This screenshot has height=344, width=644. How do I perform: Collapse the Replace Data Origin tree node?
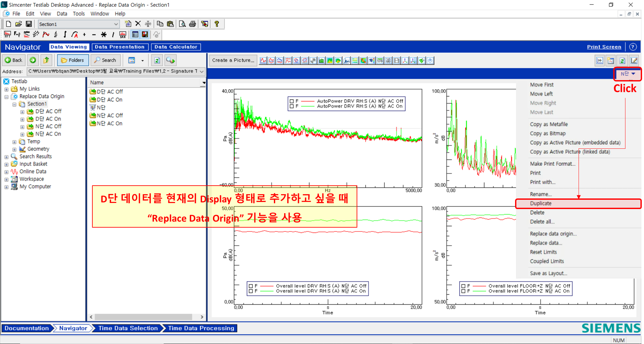[x=6, y=96]
